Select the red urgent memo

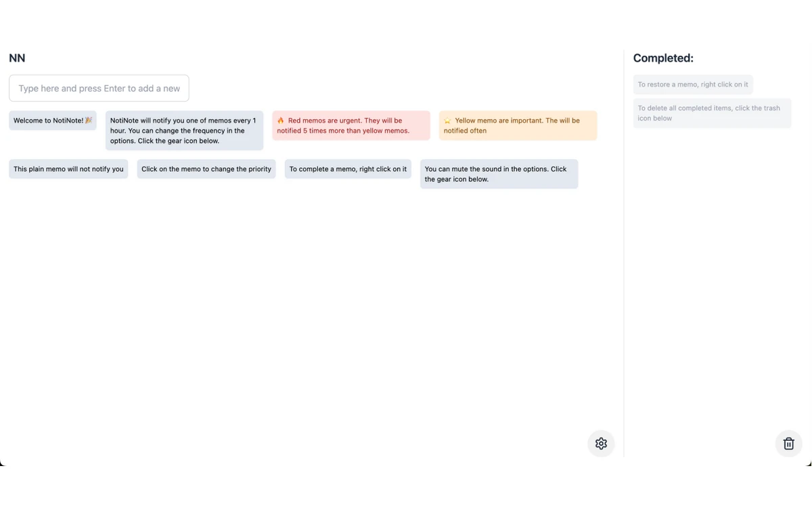point(351,125)
